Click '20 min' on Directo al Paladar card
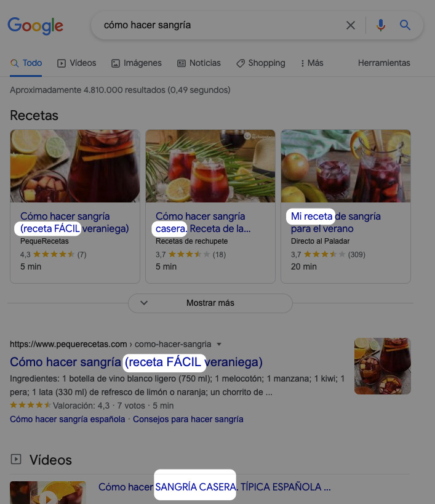 (x=304, y=267)
